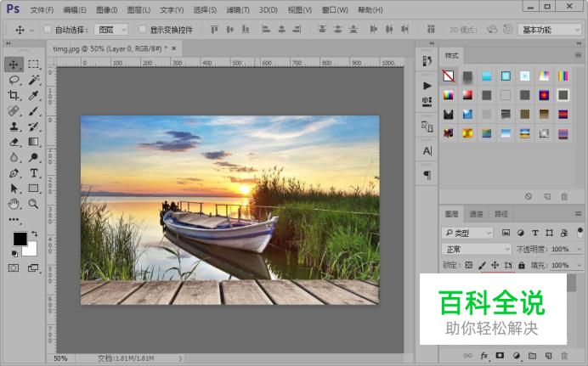Align top edges in options bar
Viewport: 588px width, 366px height.
click(214, 29)
